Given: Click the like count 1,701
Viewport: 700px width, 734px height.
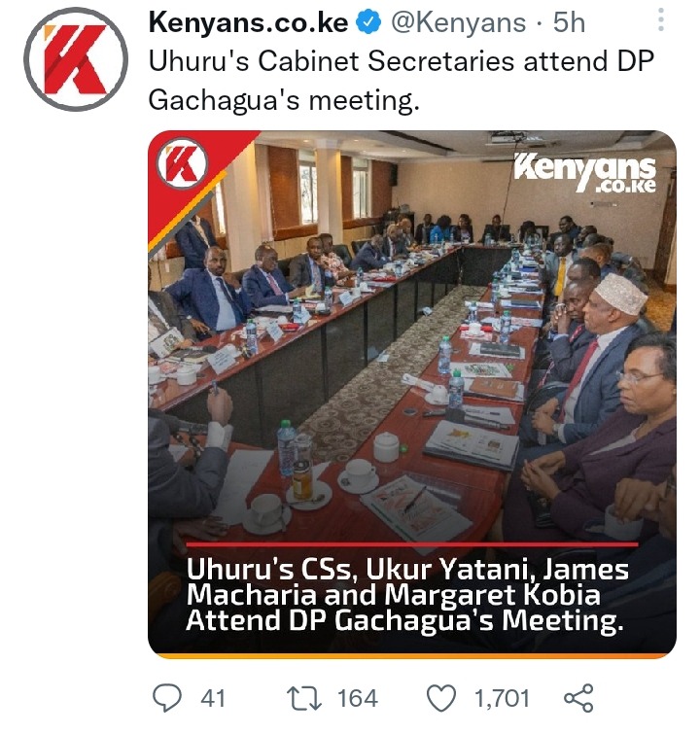Looking at the screenshot, I should coord(502,698).
